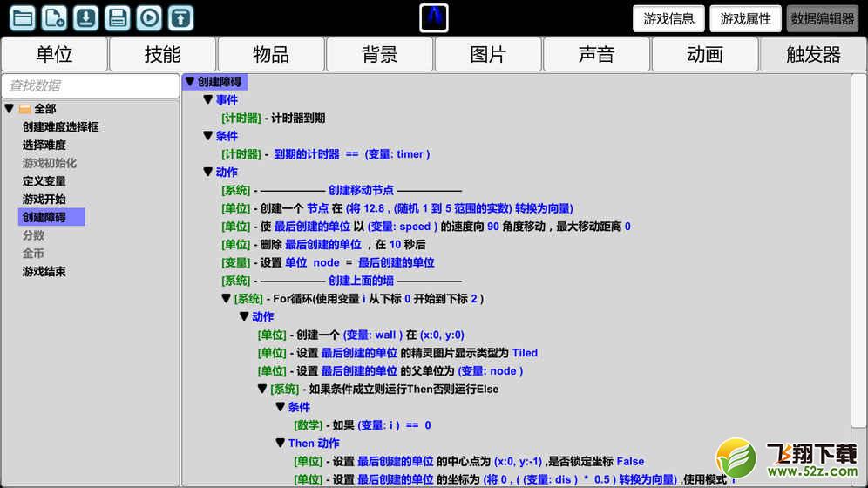
Task: Click variable name node in 设置单位
Action: 326,263
